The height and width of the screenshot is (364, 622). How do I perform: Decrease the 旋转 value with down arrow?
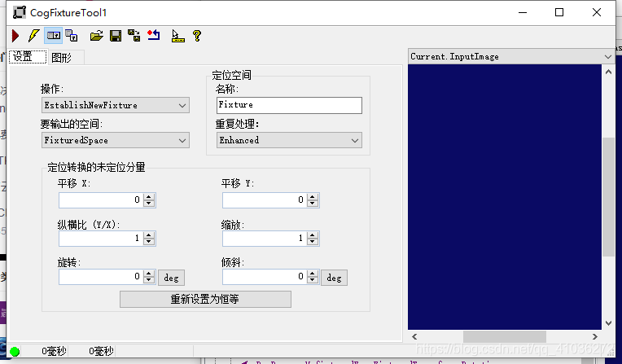[x=149, y=280]
